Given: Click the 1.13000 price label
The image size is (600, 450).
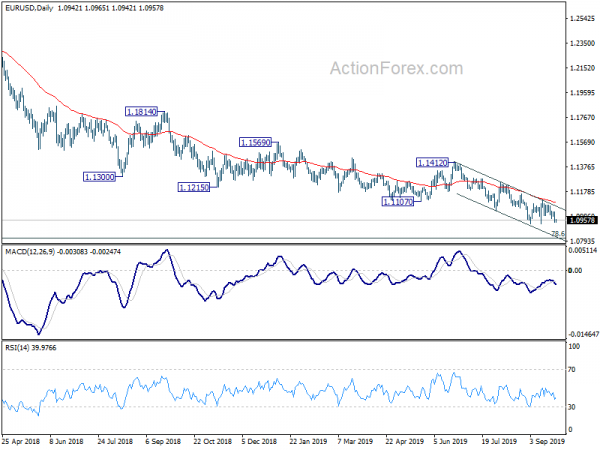Looking at the screenshot, I should click(99, 177).
